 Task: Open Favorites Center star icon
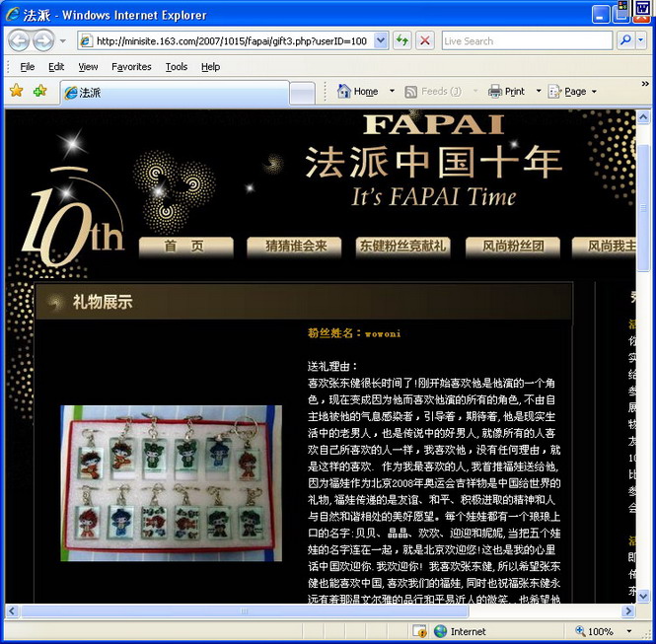17,91
